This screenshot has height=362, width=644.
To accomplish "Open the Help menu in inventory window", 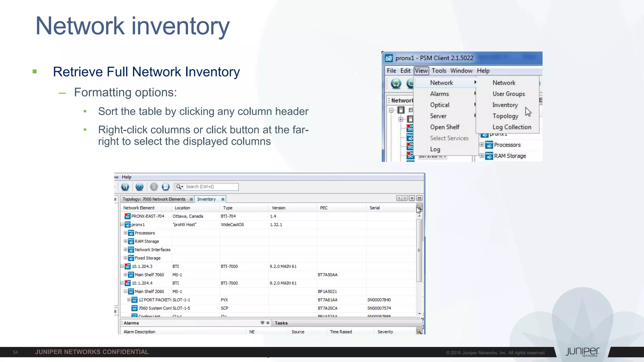I will tap(126, 177).
